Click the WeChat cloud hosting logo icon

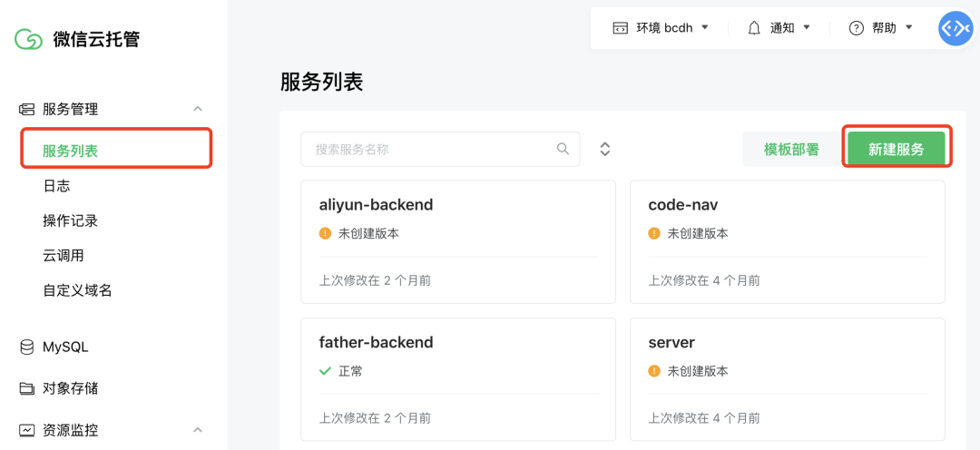[28, 39]
